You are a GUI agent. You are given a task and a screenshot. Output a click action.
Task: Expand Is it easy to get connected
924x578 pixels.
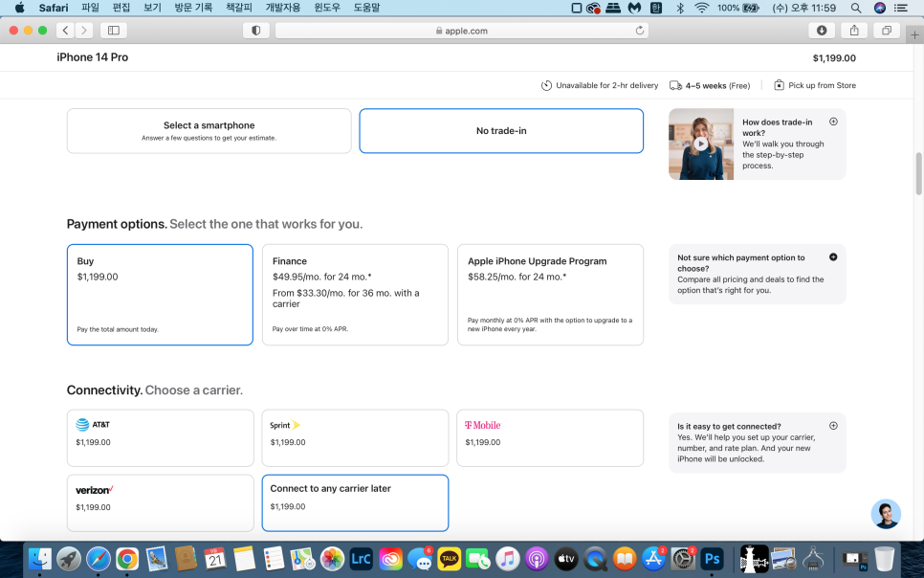click(x=833, y=426)
